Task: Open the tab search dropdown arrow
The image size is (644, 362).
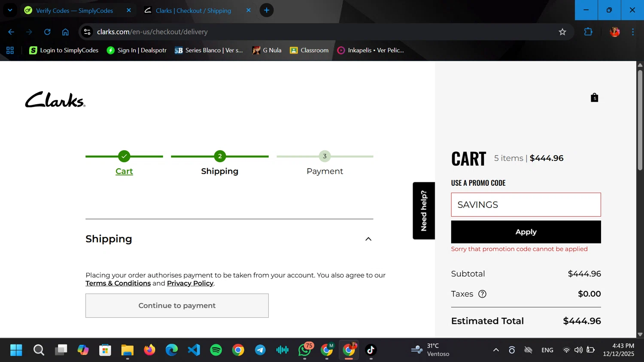Action: 10,10
